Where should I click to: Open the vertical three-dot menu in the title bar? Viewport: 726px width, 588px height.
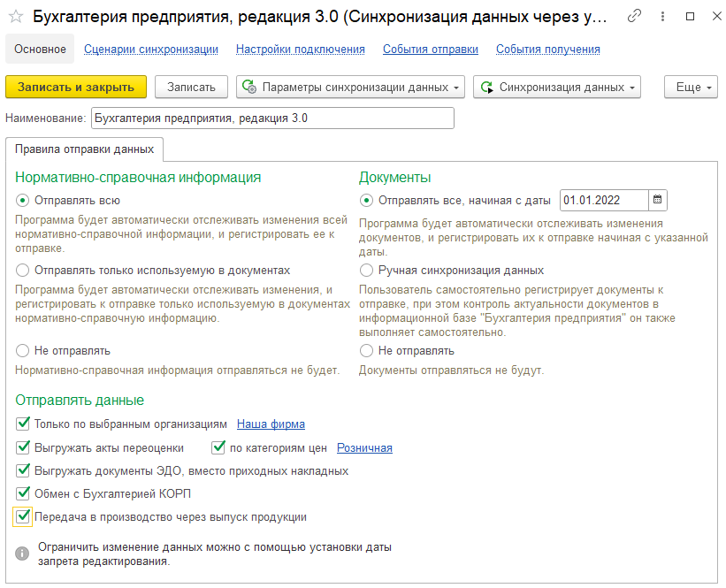(x=662, y=17)
